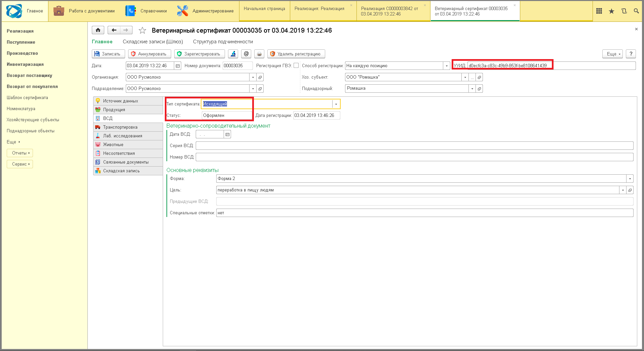
Task: Open Животные section
Action: (x=128, y=145)
